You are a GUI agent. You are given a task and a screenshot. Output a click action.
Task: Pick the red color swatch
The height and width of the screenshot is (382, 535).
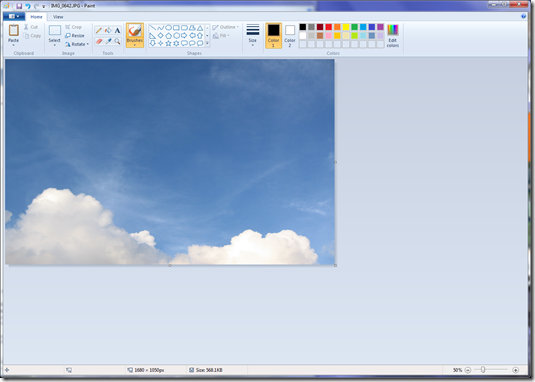coord(329,27)
